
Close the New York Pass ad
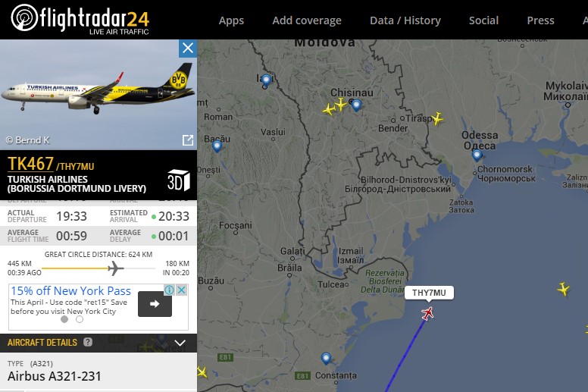pos(182,290)
